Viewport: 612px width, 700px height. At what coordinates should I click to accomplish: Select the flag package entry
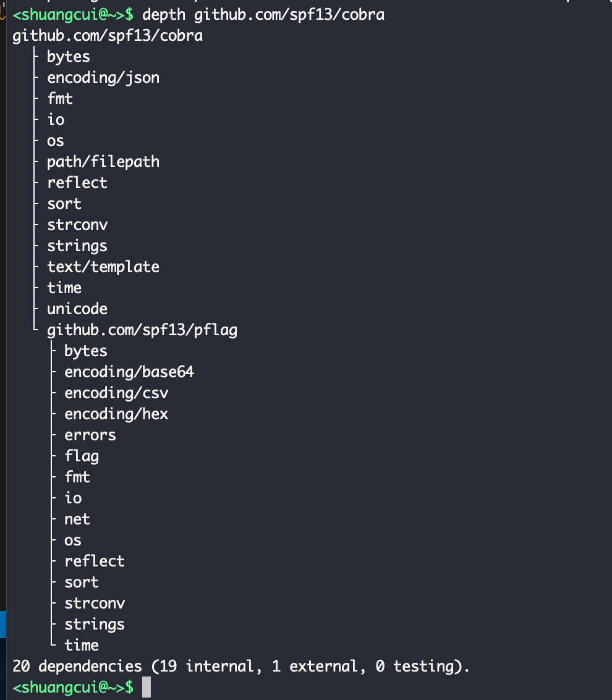click(81, 456)
